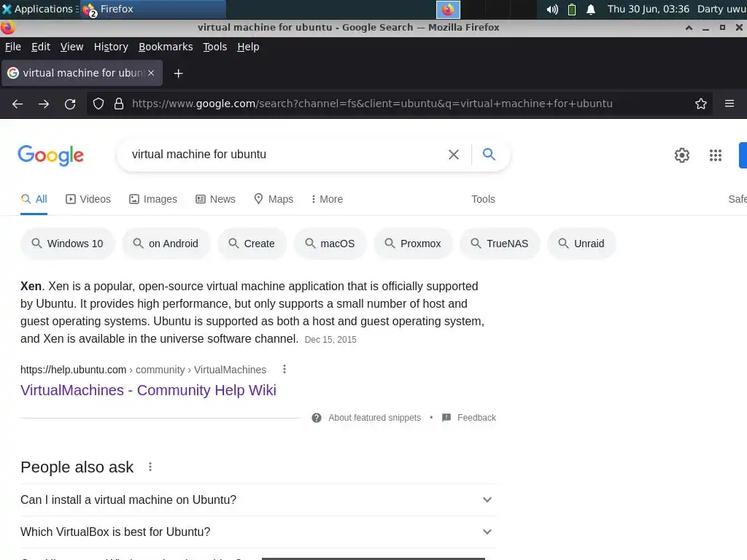Open VirtualMachines - Community Help Wiki link

[148, 390]
